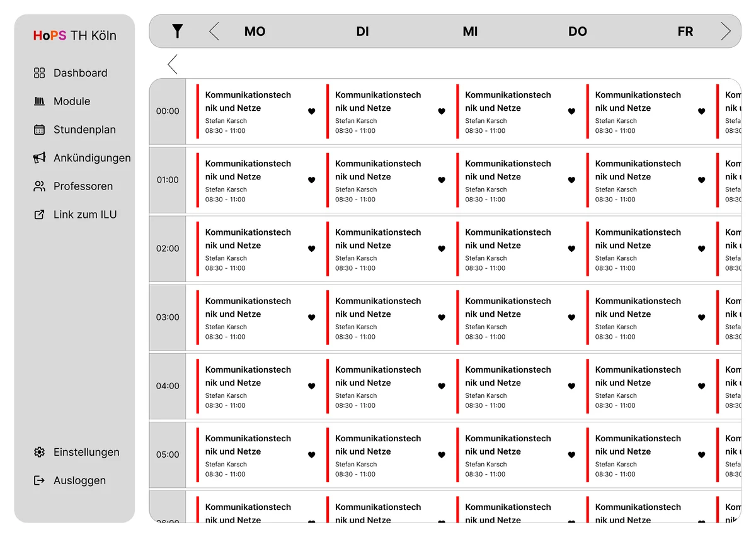Image resolution: width=756 pixels, height=537 pixels.
Task: Click back chevron below the filter bar
Action: coord(173,64)
